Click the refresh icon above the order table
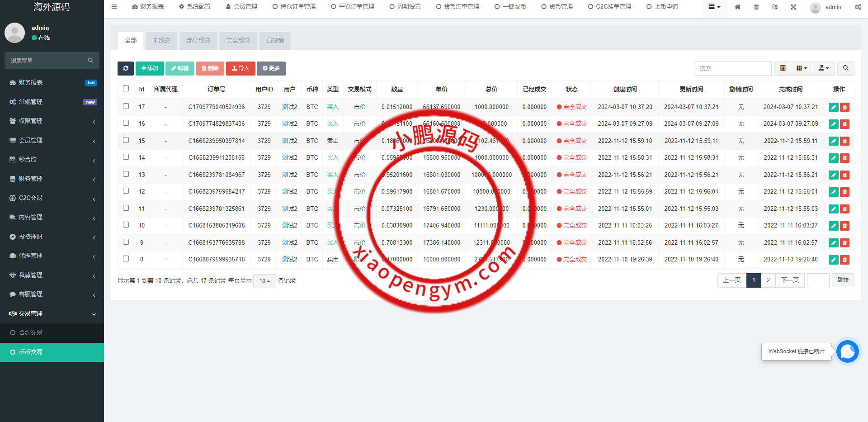The width and height of the screenshot is (868, 422). coord(126,68)
